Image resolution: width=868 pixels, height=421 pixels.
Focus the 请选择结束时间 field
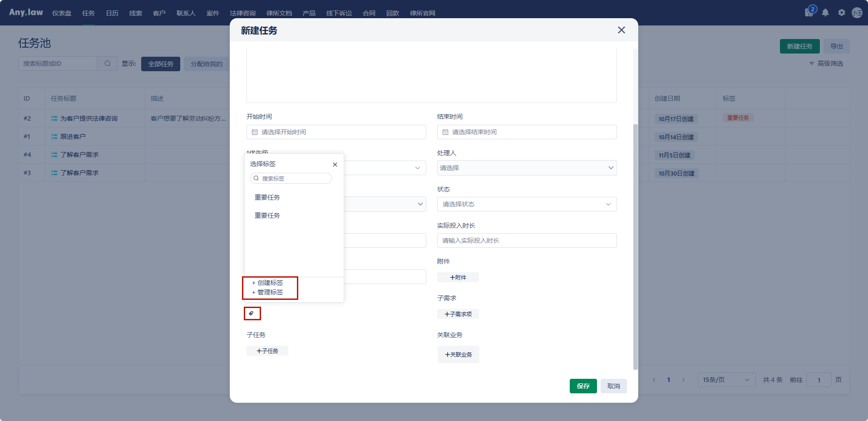coord(527,132)
